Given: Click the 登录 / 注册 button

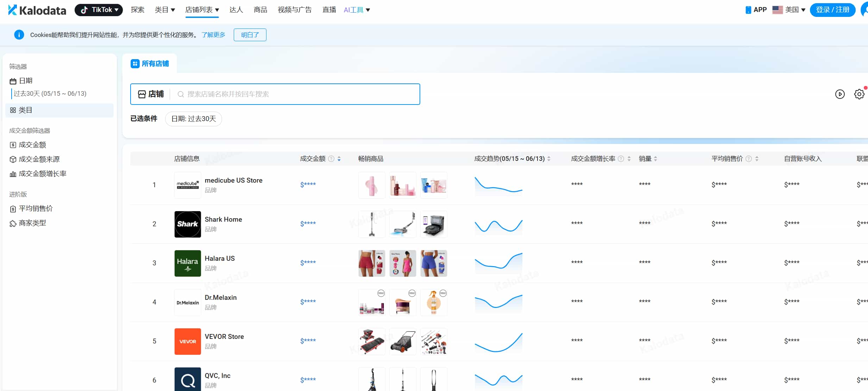Looking at the screenshot, I should 832,10.
